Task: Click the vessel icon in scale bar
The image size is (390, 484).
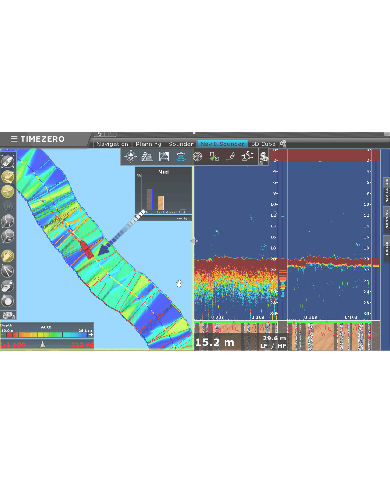Action: 43,344
